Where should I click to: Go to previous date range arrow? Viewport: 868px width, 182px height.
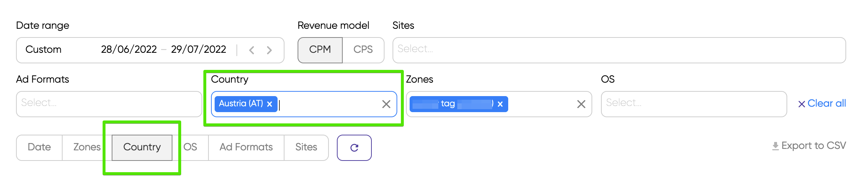click(251, 50)
